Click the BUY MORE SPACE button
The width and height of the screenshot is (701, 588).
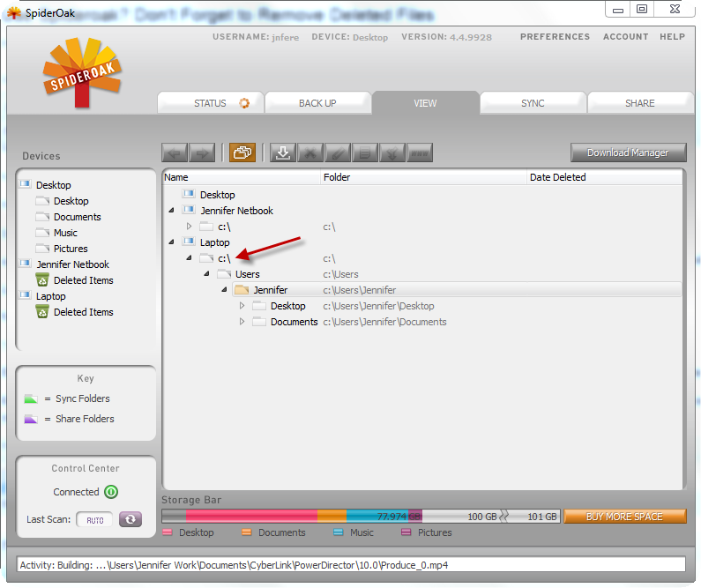tap(624, 517)
